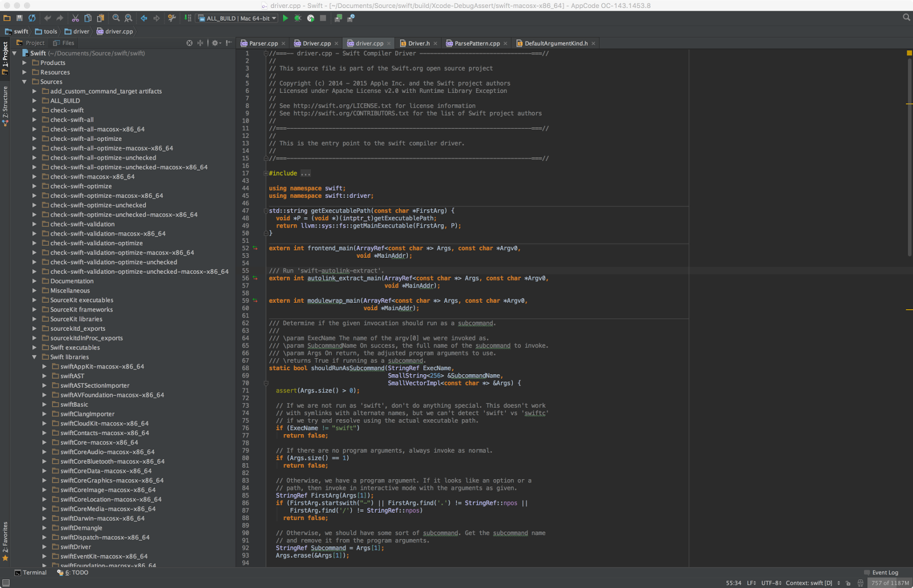
Task: Open the Event Log
Action: point(881,573)
